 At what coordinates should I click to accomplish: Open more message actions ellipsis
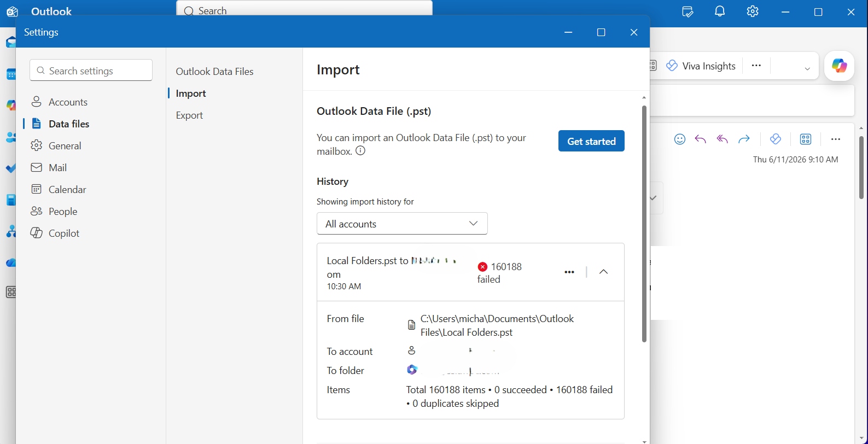coord(835,139)
